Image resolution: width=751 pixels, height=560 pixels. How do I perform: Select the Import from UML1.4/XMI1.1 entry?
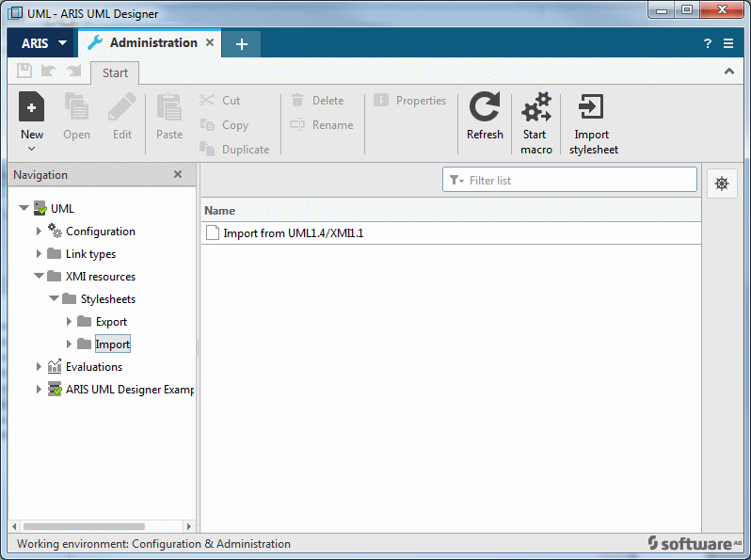451,232
